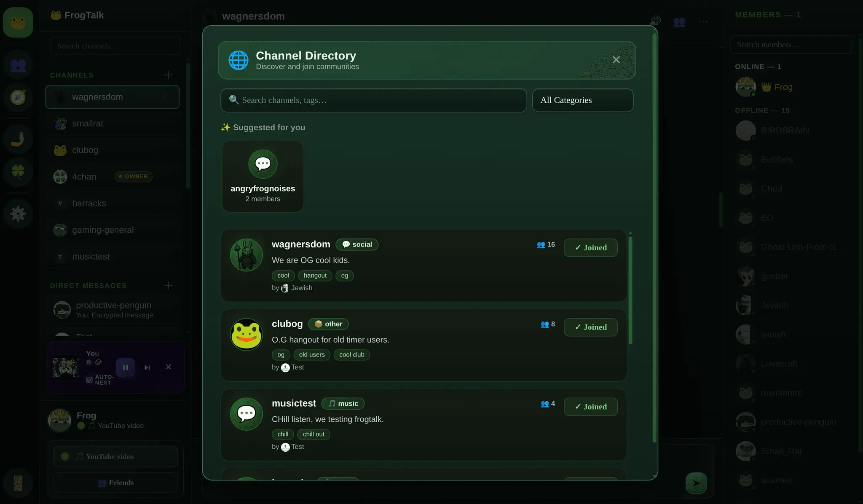Click the Friends button at the bottom left

coord(115,483)
